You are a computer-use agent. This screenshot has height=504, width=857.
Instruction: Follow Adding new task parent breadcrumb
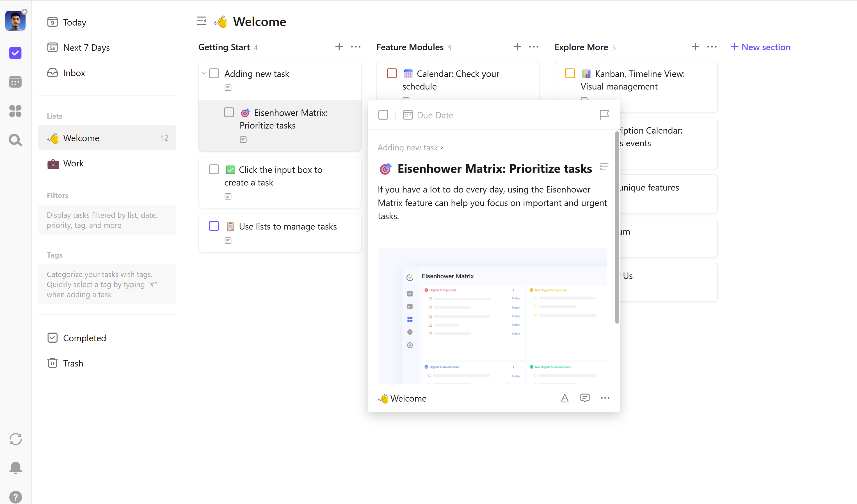click(408, 148)
